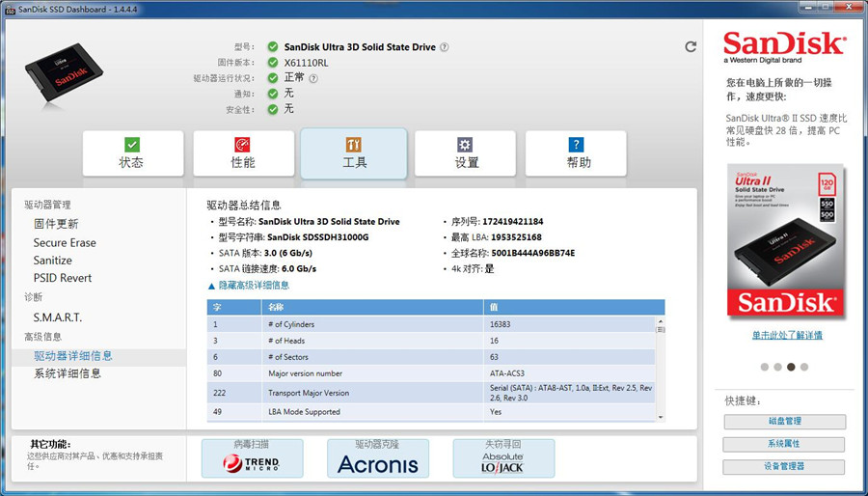Viewport: 868px width, 496px height.
Task: Click the 磁盘管理 shortcut button
Action: pos(784,422)
